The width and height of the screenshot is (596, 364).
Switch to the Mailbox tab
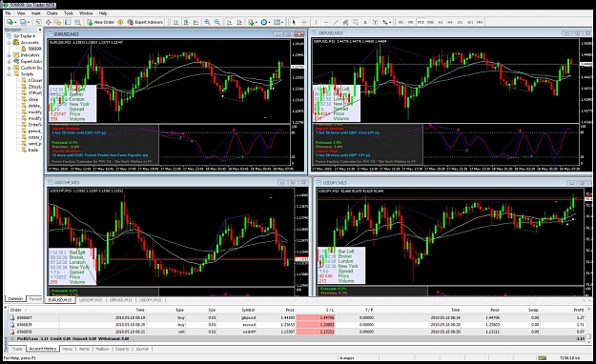(x=102, y=349)
